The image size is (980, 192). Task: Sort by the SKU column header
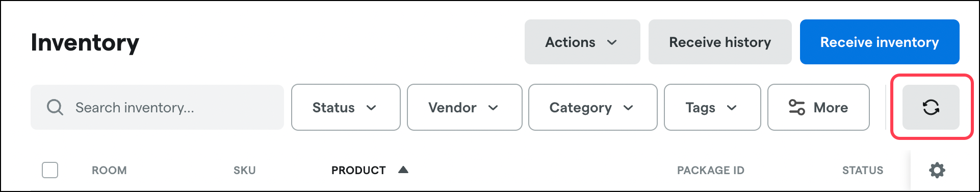245,170
